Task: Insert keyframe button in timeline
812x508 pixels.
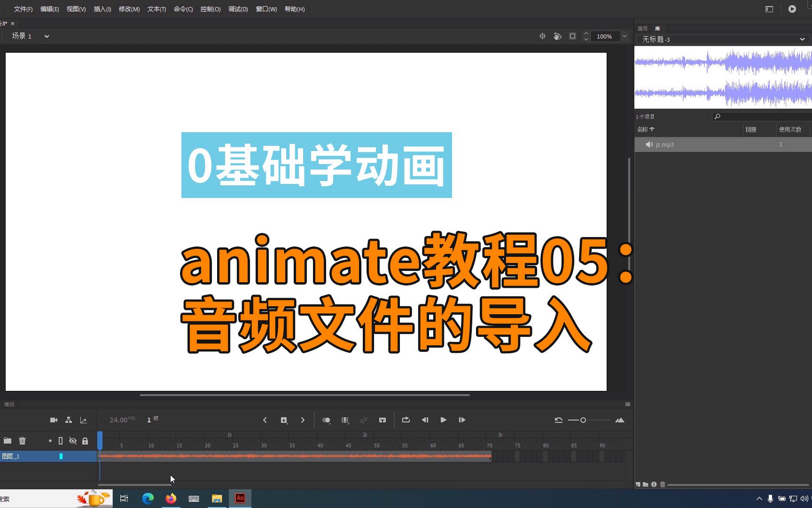Action: pyautogui.click(x=284, y=420)
